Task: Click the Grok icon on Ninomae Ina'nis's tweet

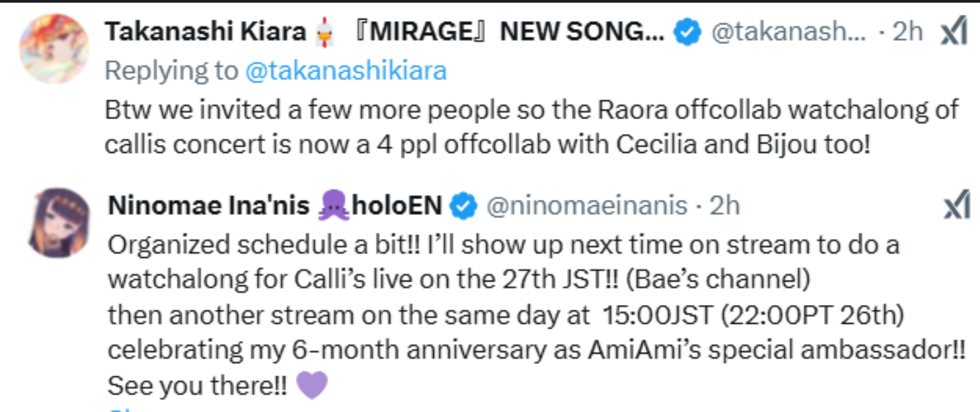Action: click(x=956, y=205)
